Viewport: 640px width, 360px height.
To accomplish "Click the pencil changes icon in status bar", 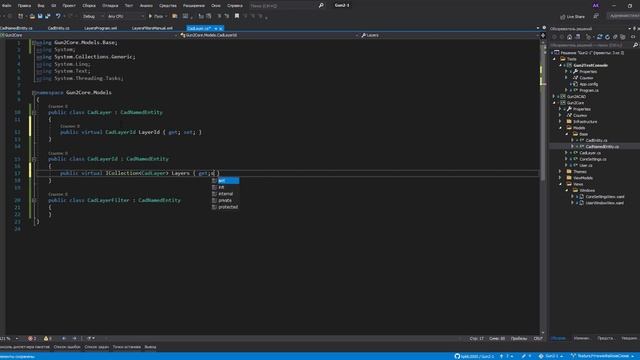I will 524,356.
